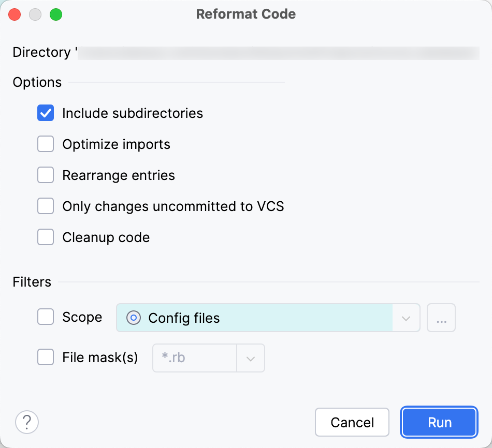
Task: Click the Filters section label
Action: point(32,282)
